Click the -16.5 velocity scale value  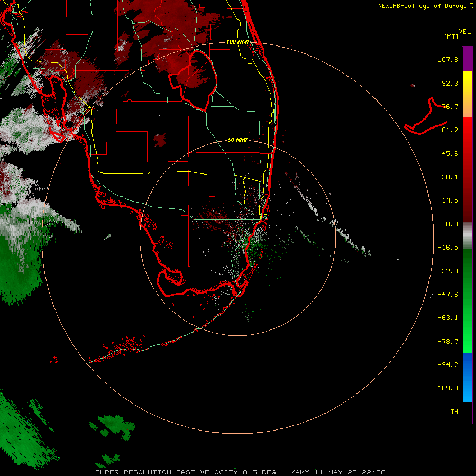(448, 248)
